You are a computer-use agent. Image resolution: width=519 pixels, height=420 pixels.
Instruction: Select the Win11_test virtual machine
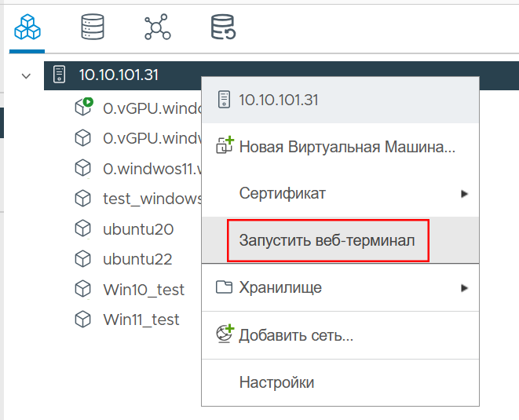(x=141, y=320)
